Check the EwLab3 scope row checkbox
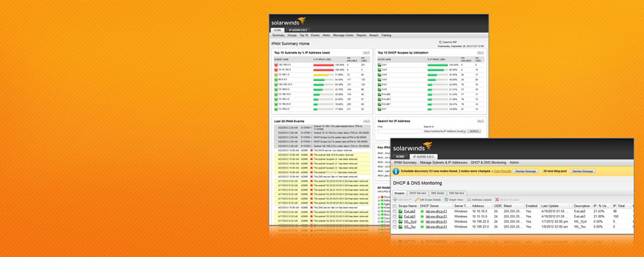This screenshot has width=644, height=257. click(395, 217)
